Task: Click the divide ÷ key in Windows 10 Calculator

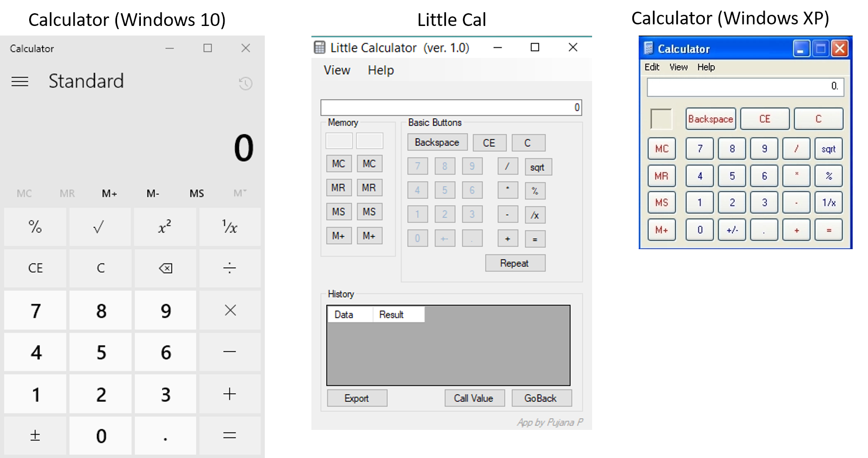Action: [x=230, y=268]
